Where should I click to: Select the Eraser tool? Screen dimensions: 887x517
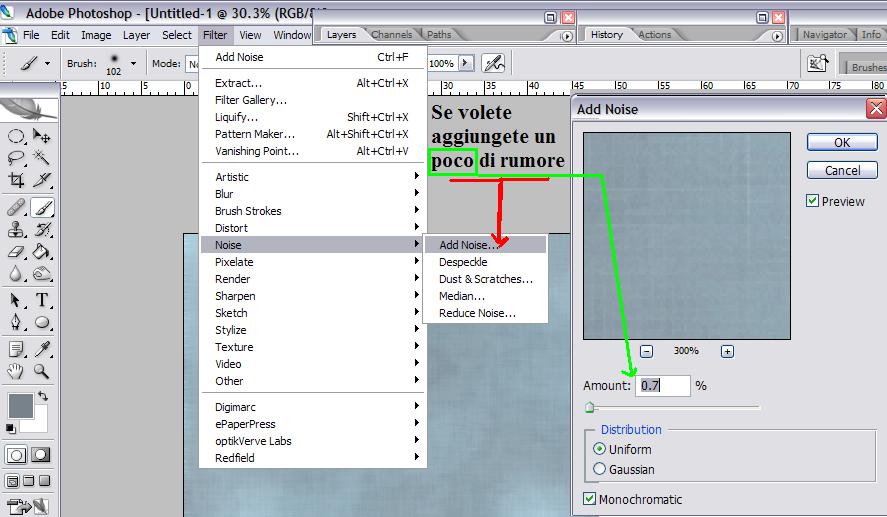[16, 252]
